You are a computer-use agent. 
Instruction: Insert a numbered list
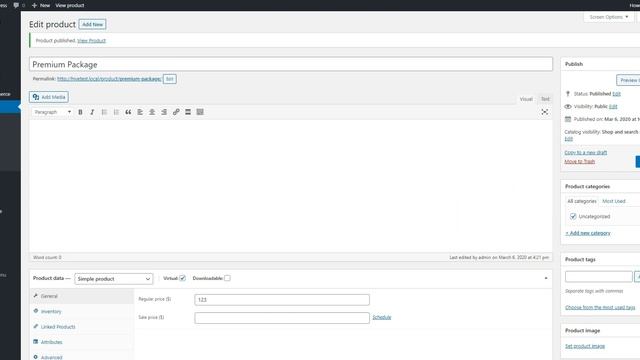(x=116, y=112)
